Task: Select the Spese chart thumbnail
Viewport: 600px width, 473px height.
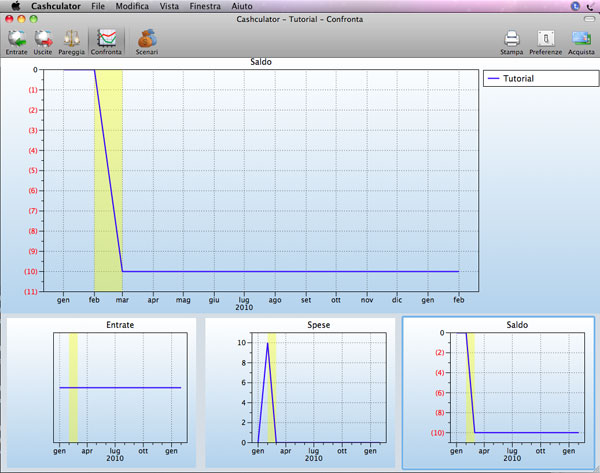Action: click(x=298, y=392)
